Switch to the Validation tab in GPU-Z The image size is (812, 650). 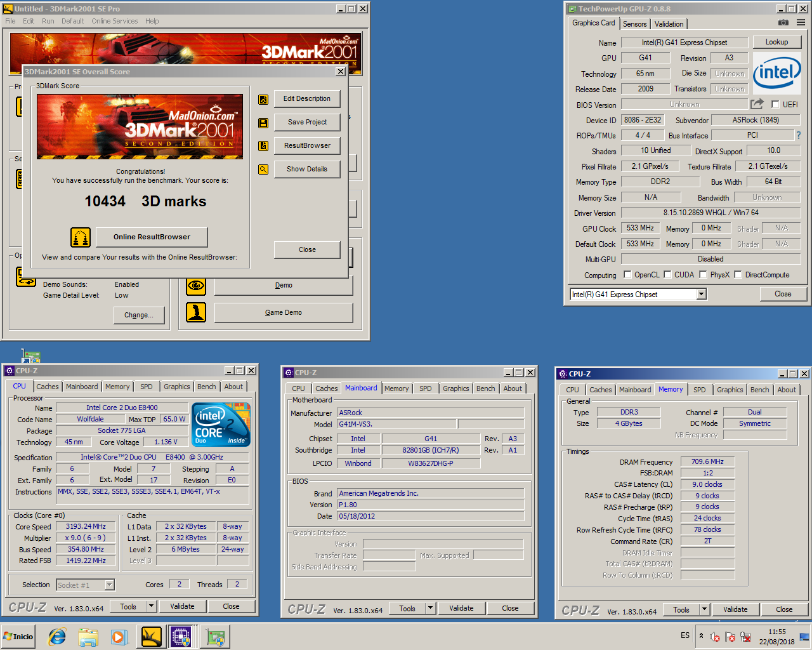pos(669,24)
